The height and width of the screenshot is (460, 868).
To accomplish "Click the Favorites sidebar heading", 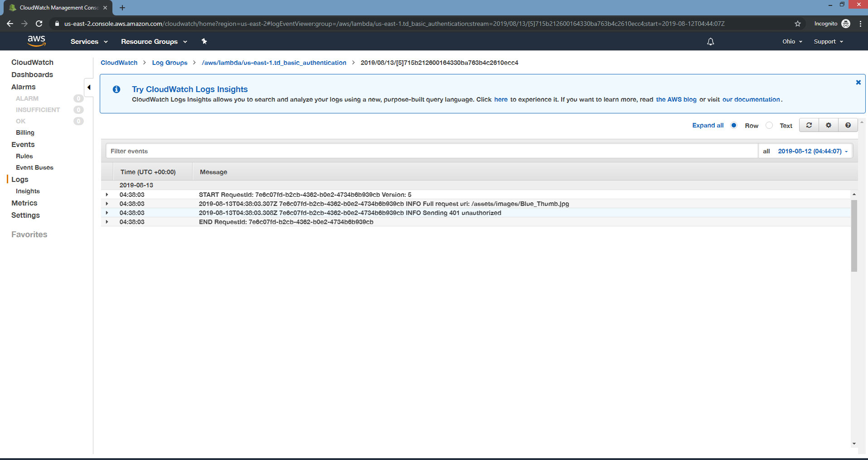I will tap(29, 235).
